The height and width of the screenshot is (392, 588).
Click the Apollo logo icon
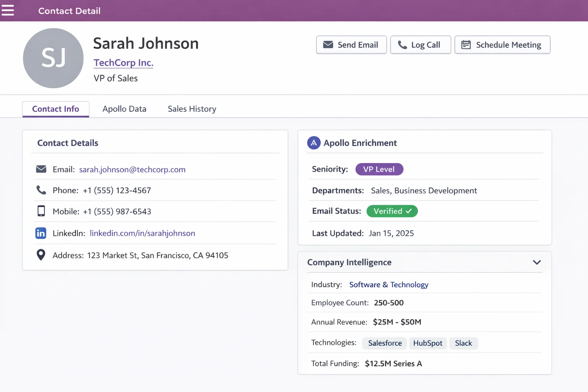[314, 143]
